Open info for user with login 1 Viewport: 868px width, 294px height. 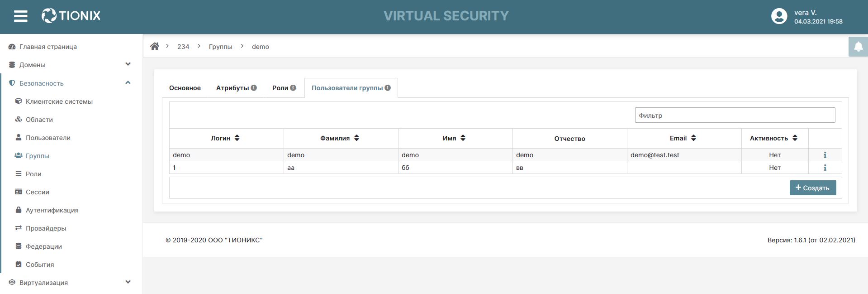pyautogui.click(x=825, y=168)
